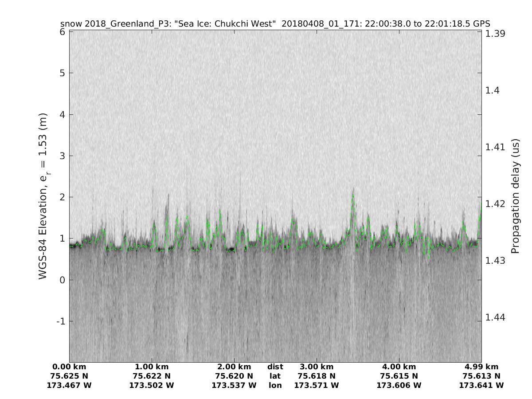Select the 0.00 km distance tick label
The height and width of the screenshot is (399, 532).
(x=69, y=367)
